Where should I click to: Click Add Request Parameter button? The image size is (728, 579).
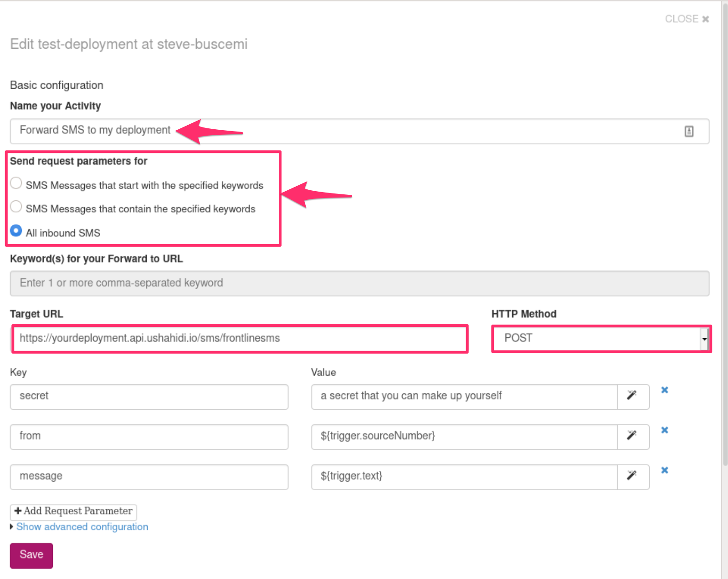coord(73,512)
